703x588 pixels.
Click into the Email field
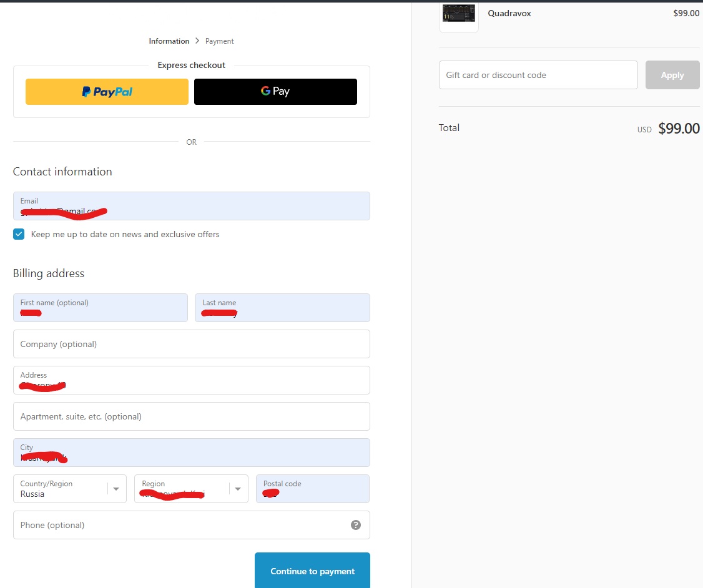pos(192,206)
